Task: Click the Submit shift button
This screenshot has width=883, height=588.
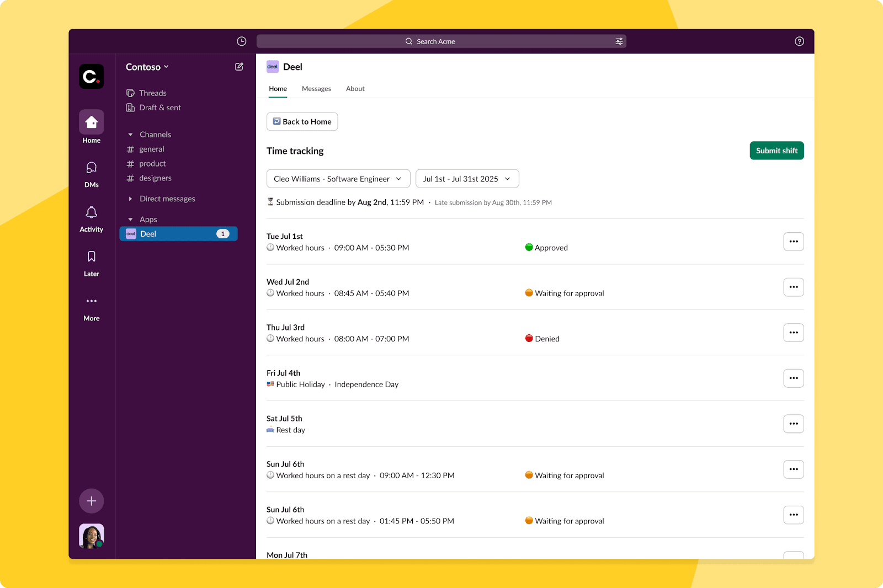Action: 776,151
